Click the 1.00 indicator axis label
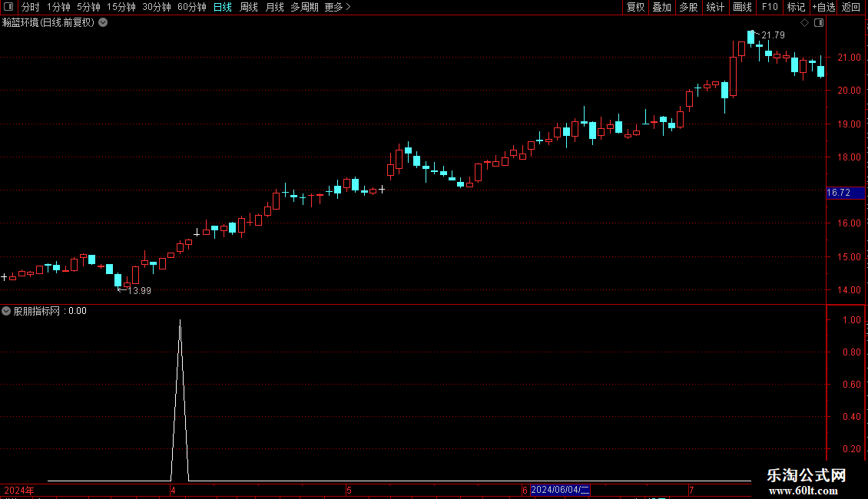868x499 pixels. [851, 320]
